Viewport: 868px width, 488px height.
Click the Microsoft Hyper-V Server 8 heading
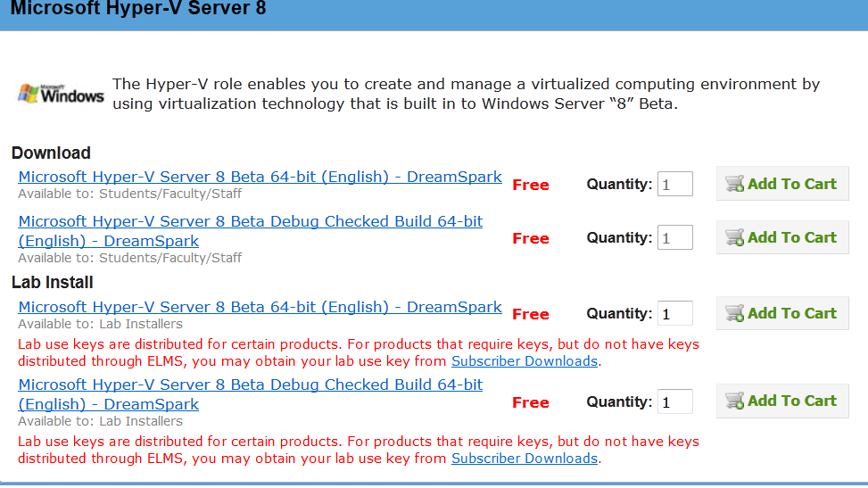tap(138, 9)
